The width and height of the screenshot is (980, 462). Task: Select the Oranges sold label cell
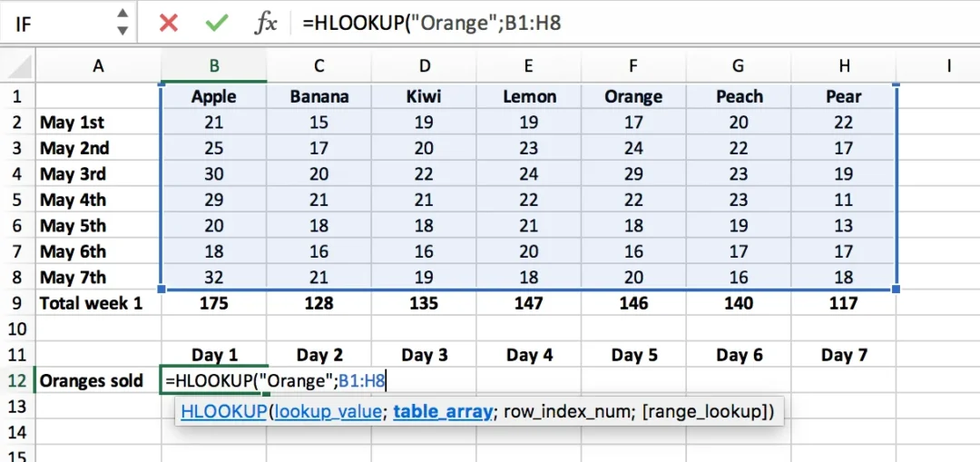98,380
